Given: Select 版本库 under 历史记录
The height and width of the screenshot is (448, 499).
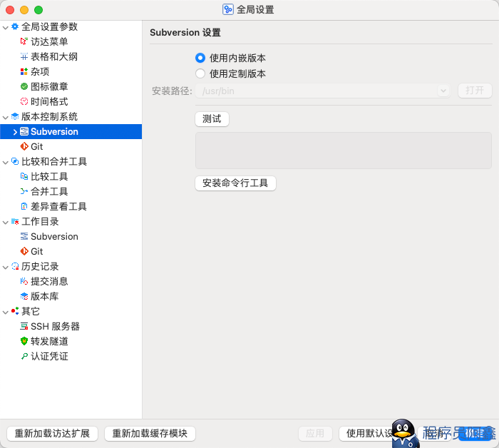Looking at the screenshot, I should pos(44,296).
